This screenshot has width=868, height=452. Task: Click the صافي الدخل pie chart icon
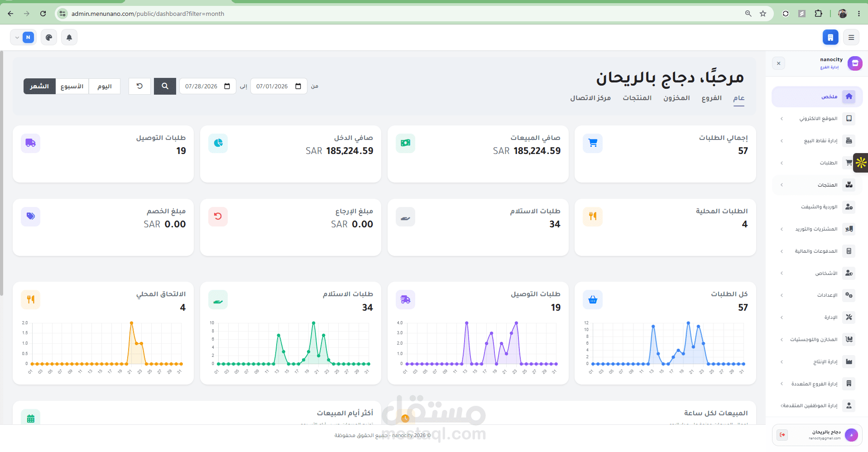pos(218,143)
